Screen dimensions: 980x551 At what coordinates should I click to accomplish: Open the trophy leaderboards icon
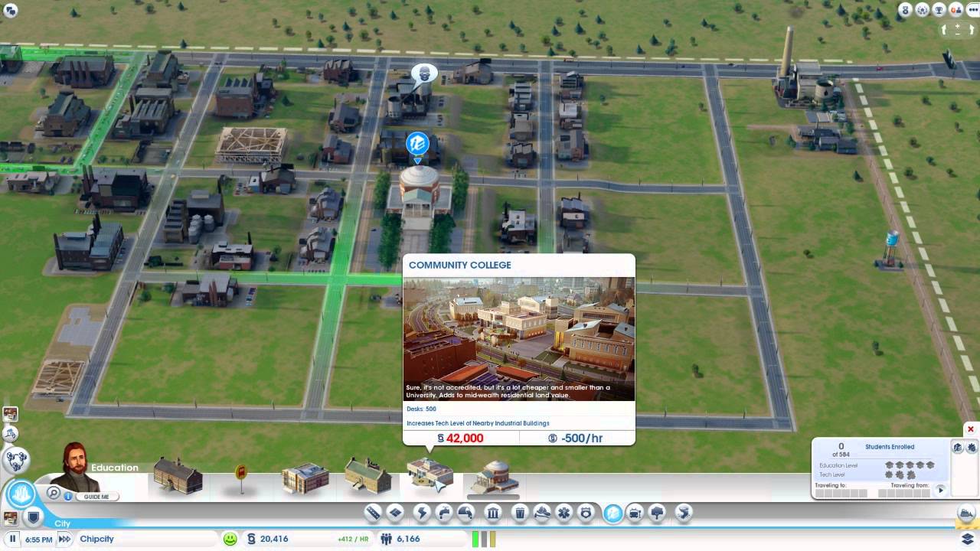[939, 10]
